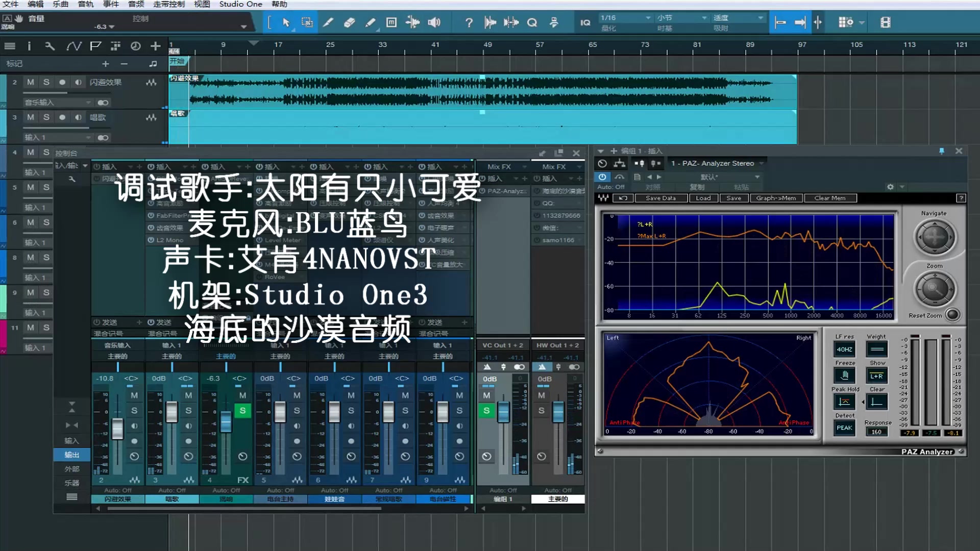Open the track inspector i icon
The height and width of the screenshot is (551, 980).
click(x=29, y=46)
